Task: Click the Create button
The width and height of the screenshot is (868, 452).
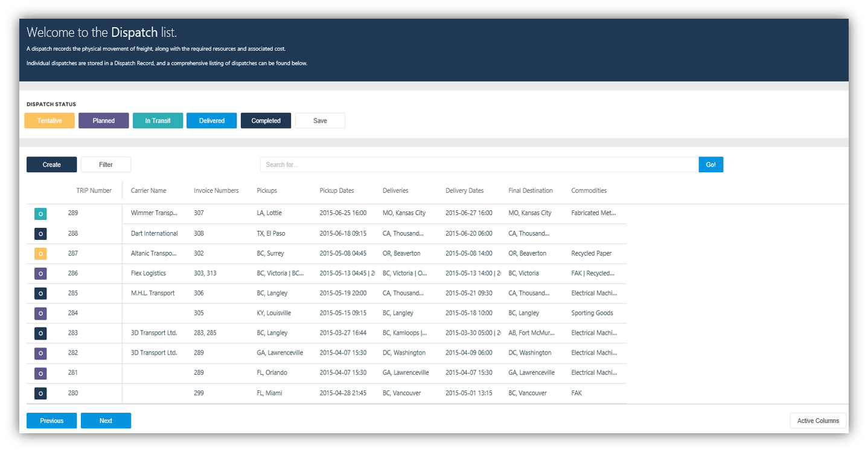Action: tap(51, 164)
